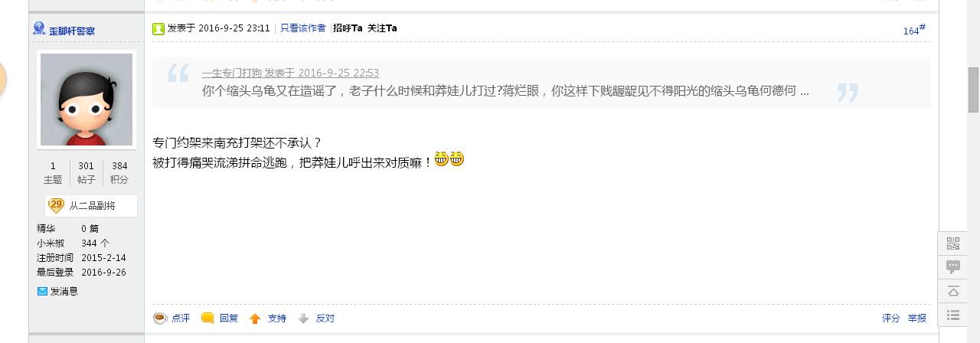Open the list view icon in side panel

coord(953,315)
